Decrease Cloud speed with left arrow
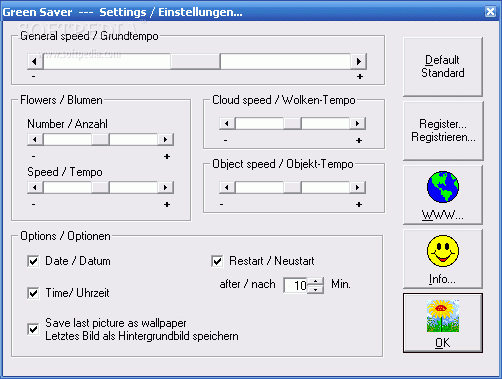Image resolution: width=502 pixels, height=379 pixels. (x=227, y=123)
